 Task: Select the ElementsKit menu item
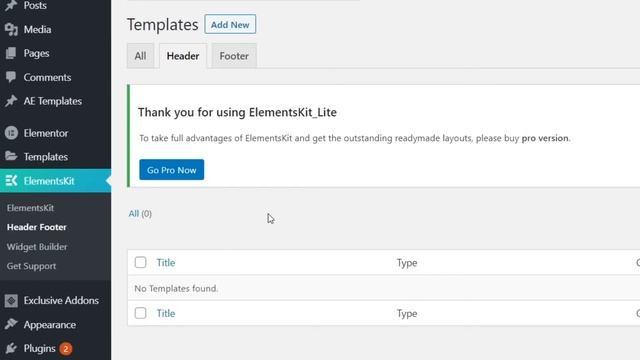[56, 180]
